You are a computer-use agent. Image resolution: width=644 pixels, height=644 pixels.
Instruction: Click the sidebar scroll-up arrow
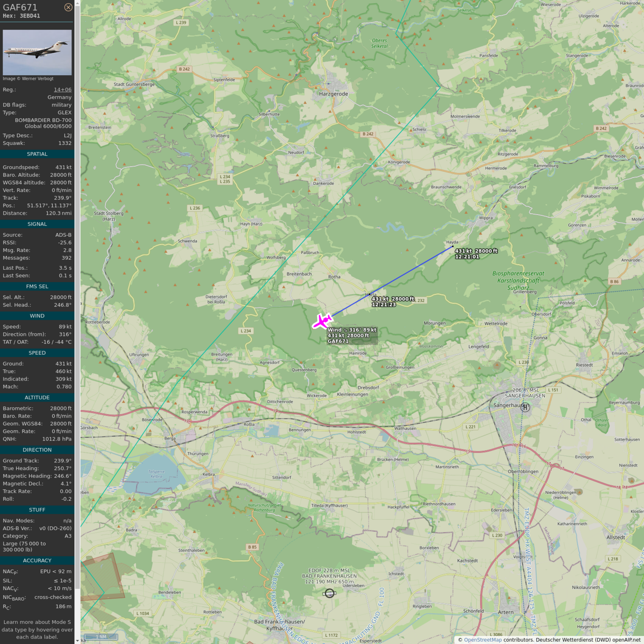click(x=77, y=3)
